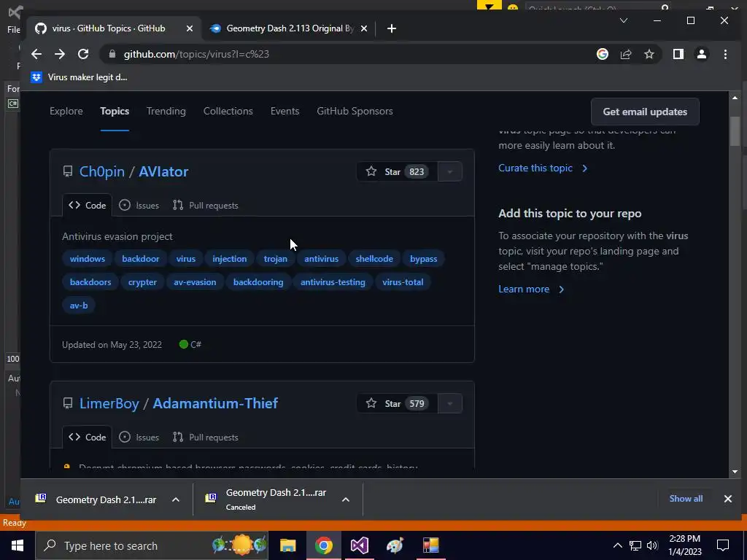
Task: Click Show all downloads
Action: pyautogui.click(x=686, y=499)
